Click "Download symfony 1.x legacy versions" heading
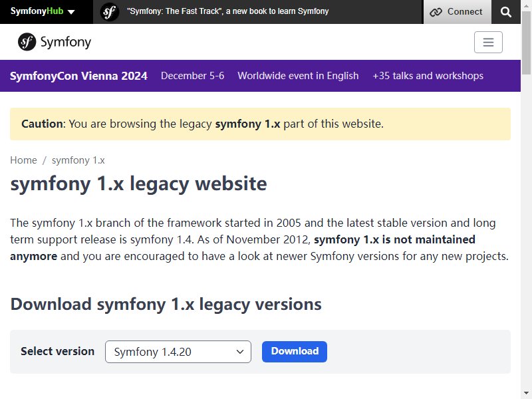532x399 pixels. (x=166, y=305)
